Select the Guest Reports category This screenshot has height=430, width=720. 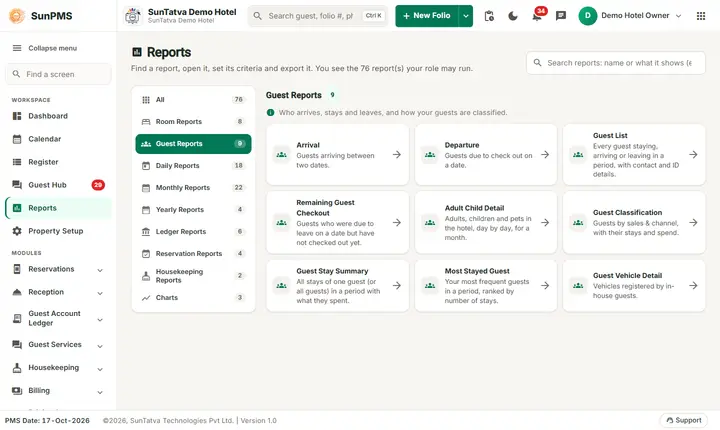(193, 144)
